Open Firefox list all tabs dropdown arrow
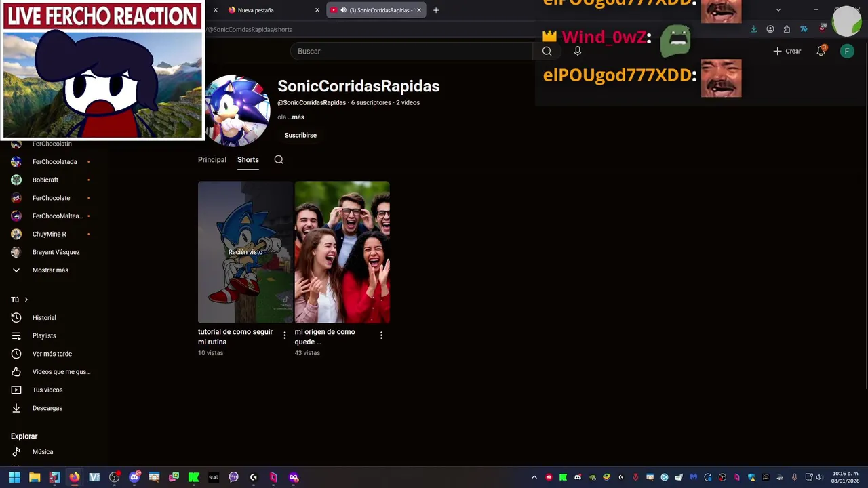The width and height of the screenshot is (868, 488). tap(778, 10)
